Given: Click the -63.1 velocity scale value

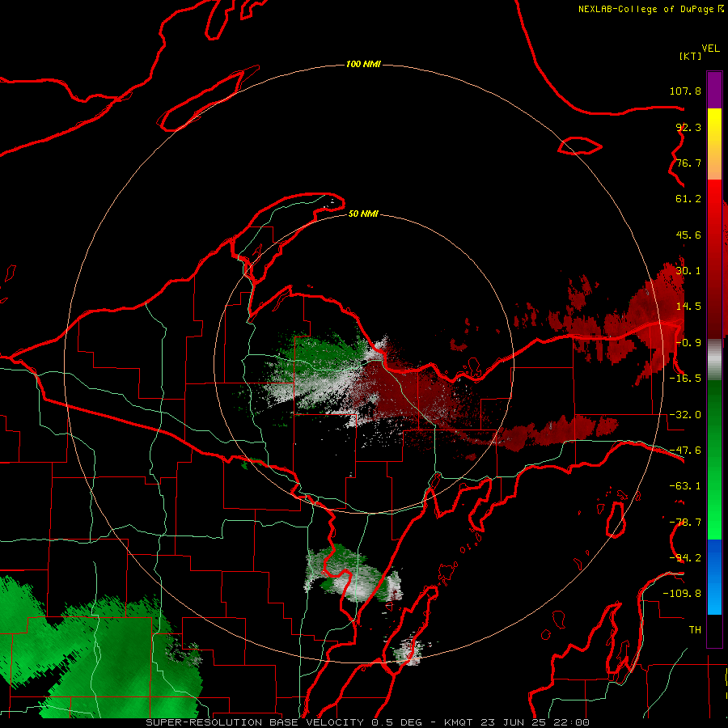Looking at the screenshot, I should point(685,486).
